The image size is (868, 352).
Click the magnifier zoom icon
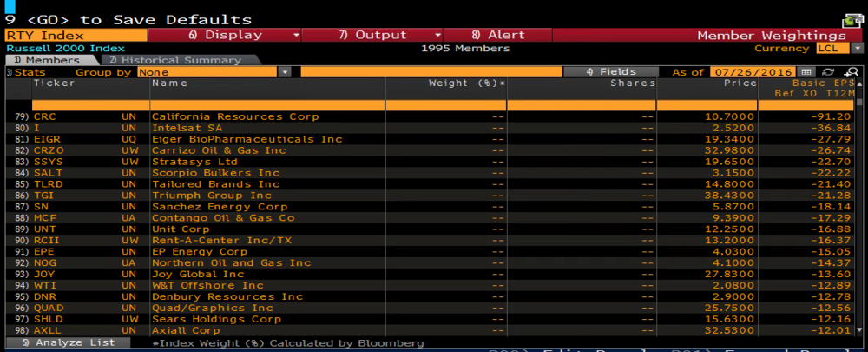[x=851, y=72]
